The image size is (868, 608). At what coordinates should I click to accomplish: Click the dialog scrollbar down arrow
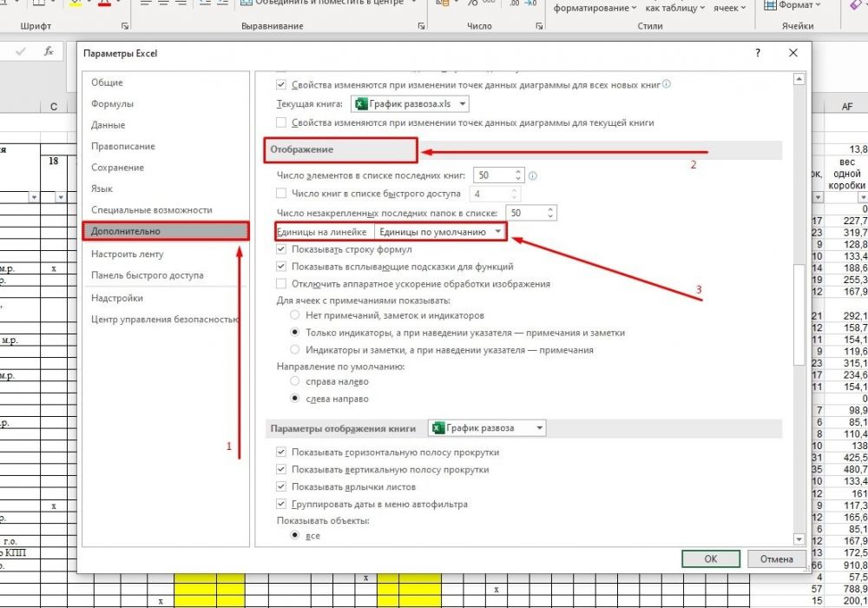pos(799,539)
